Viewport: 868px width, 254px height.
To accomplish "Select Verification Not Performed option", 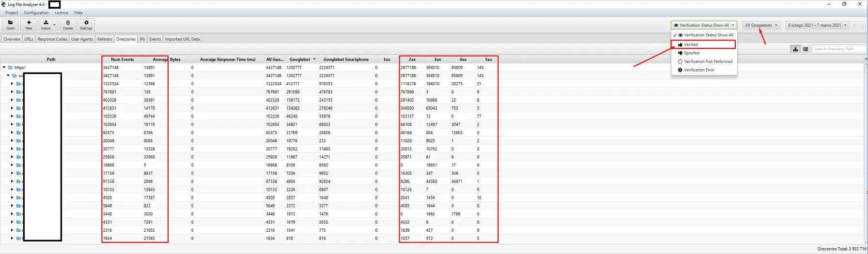I will 708,61.
